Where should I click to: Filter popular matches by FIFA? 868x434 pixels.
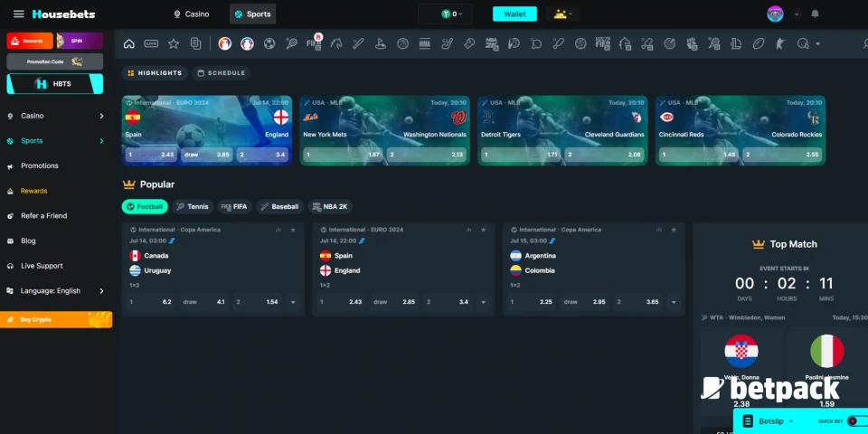tap(235, 206)
